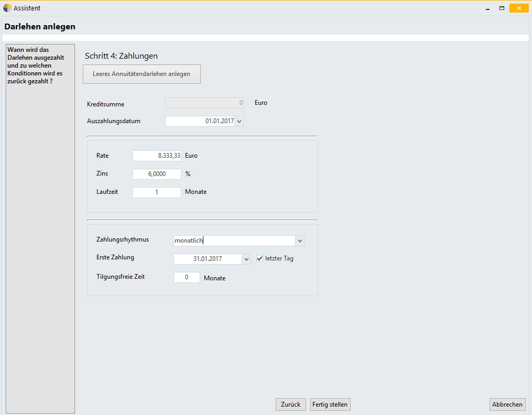Click the Zahlungsrhythmus 'monatlich' text box
The width and height of the screenshot is (532, 415).
coord(234,241)
